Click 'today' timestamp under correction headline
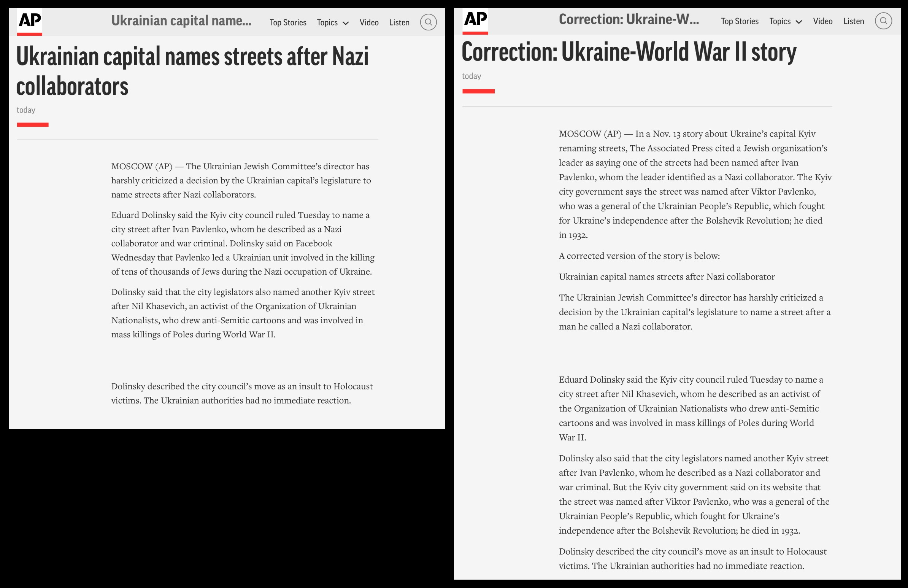 point(471,76)
